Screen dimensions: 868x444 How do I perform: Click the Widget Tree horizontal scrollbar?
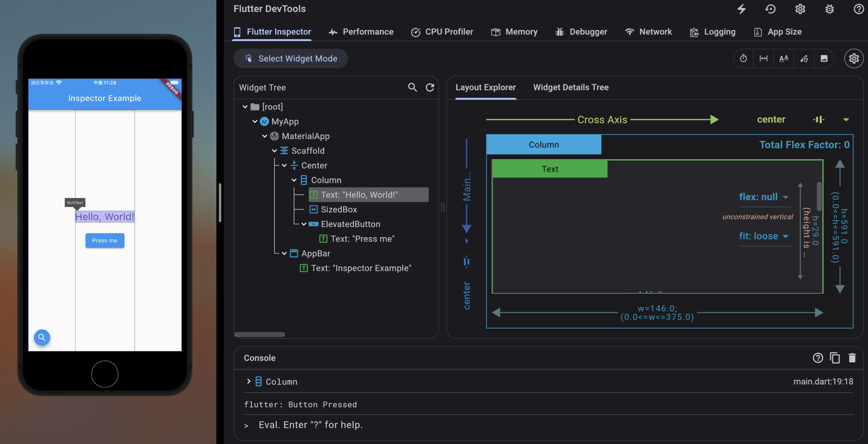(259, 335)
